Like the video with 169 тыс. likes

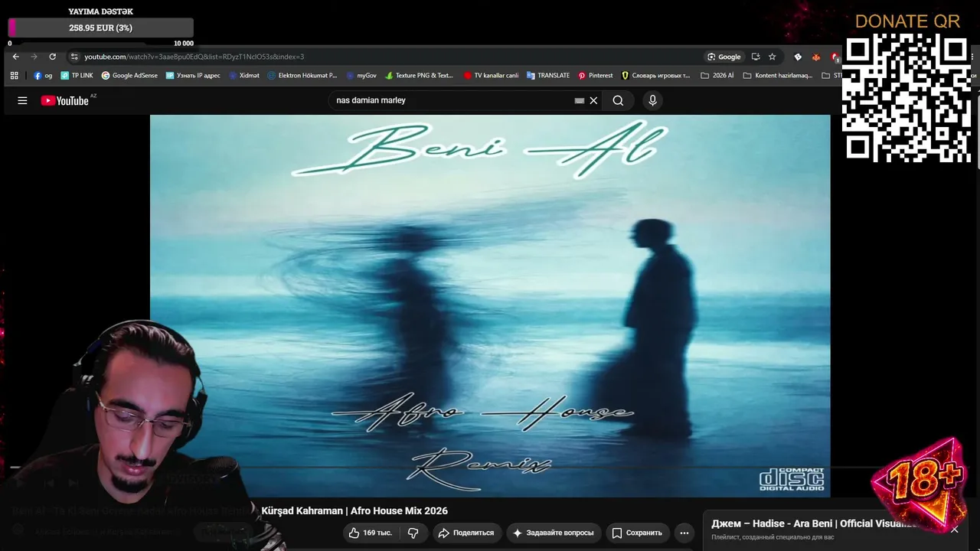pyautogui.click(x=371, y=533)
